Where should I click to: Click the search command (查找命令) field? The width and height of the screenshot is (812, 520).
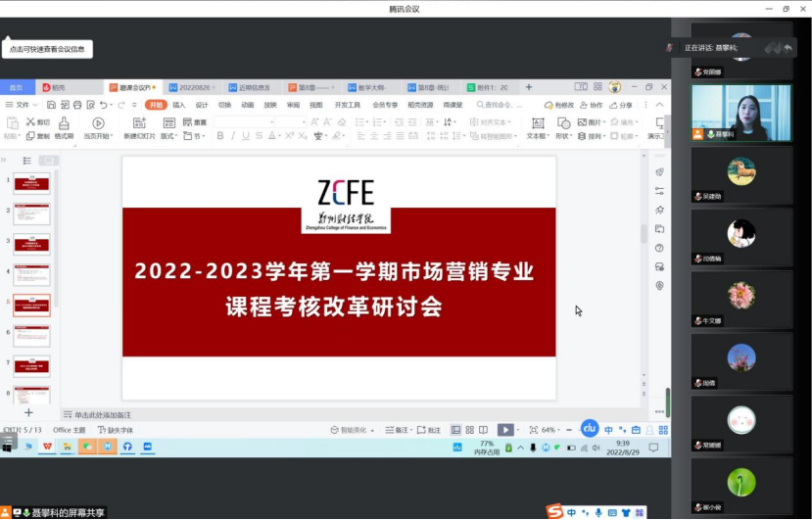501,105
